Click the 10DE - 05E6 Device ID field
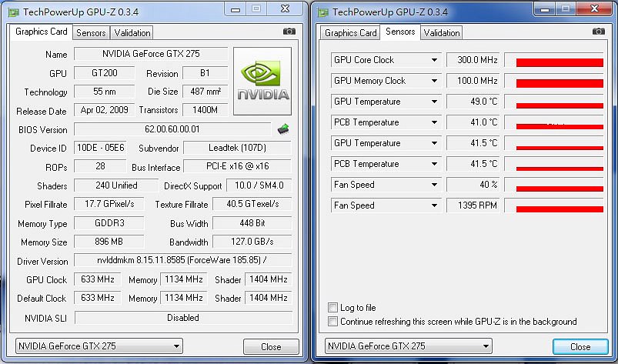Image resolution: width=618 pixels, height=364 pixels. pos(100,148)
